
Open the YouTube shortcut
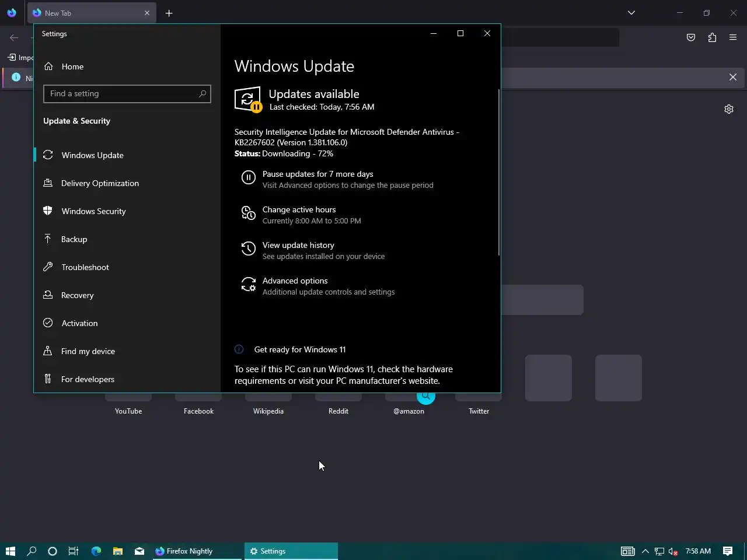pos(128,404)
